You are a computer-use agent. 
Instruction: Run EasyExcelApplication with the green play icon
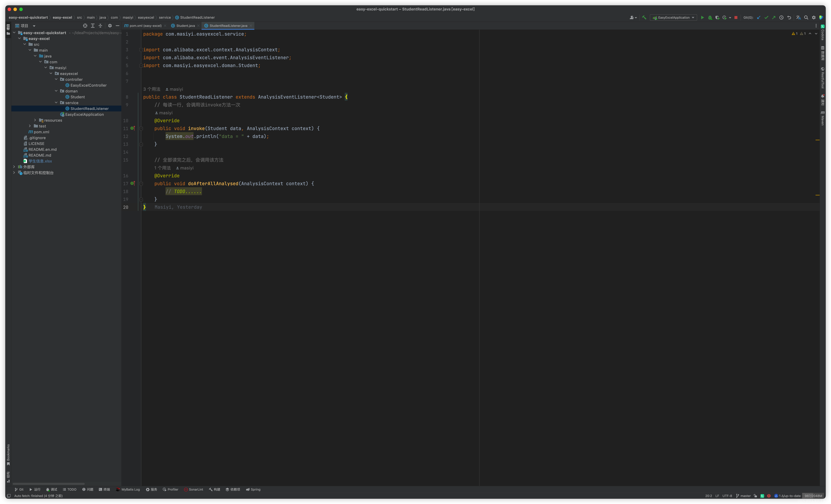(702, 17)
